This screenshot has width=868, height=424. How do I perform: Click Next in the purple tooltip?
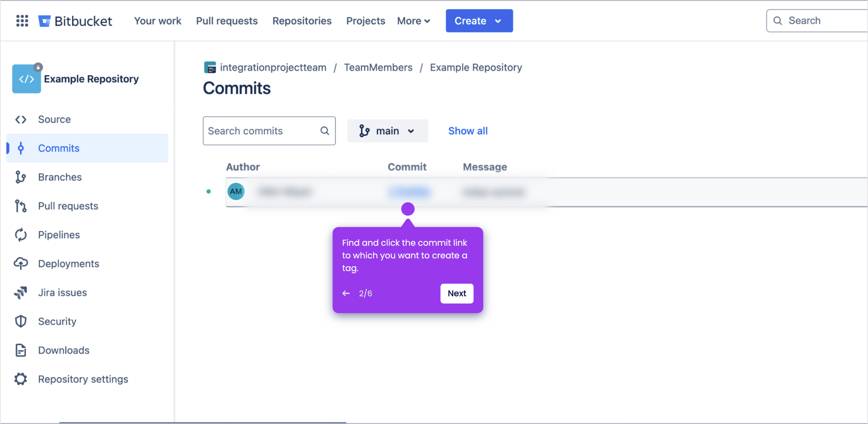click(457, 293)
